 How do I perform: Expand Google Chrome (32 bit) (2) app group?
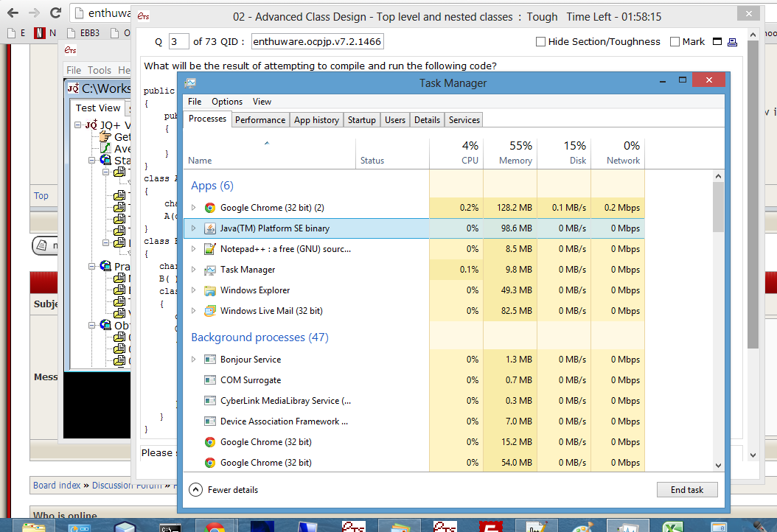194,208
